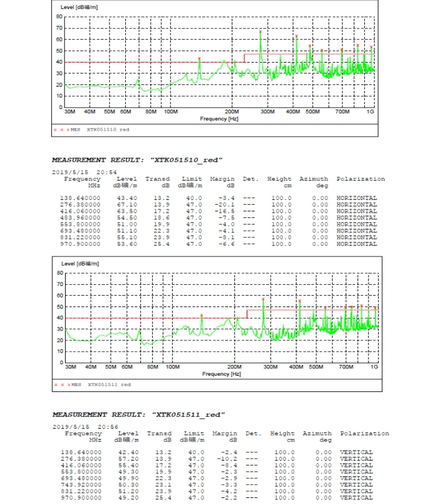Click the Polarization column header in the HORIZONTAL table

[361, 179]
